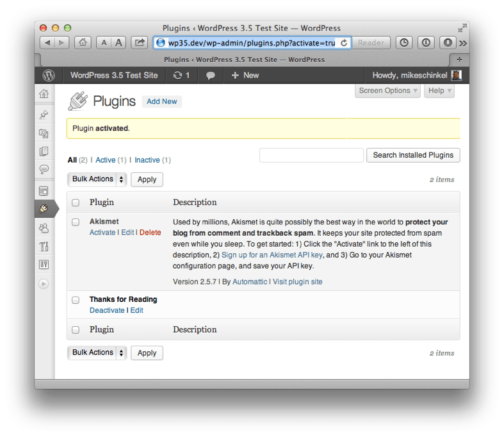Screen dimensions: 504x437
Task: Open Posts via the pushpin sidebar icon
Action: coord(44,115)
